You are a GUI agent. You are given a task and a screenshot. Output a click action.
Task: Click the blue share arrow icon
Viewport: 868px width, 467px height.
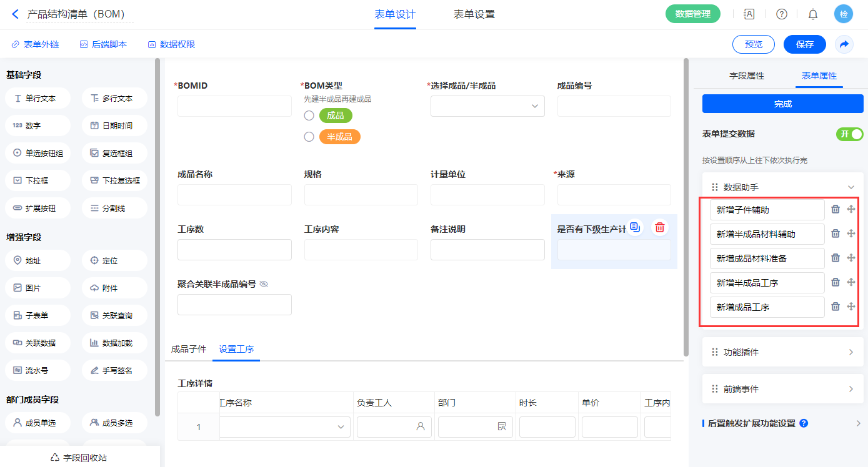[x=844, y=44]
